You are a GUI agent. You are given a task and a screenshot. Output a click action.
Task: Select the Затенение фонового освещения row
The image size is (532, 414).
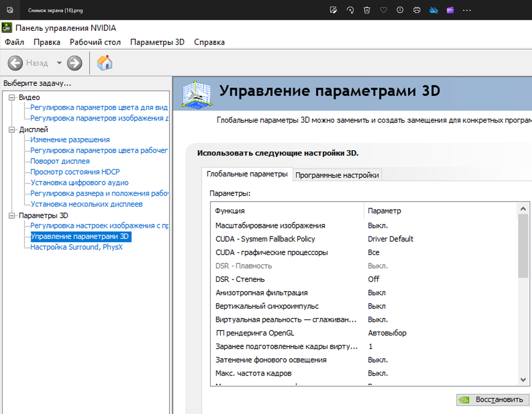pos(364,360)
